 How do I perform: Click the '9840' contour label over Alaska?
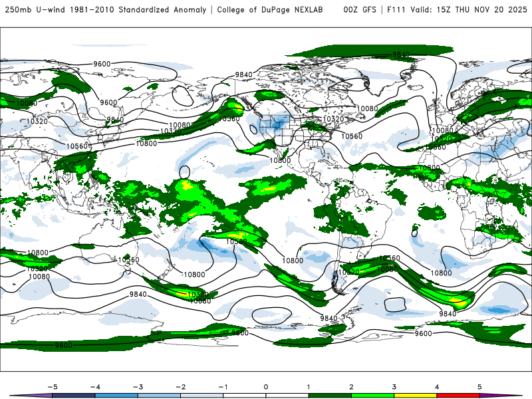243,74
